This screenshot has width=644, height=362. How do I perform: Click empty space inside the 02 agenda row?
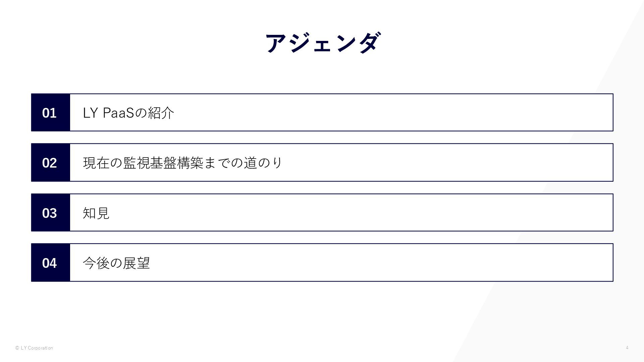(436, 163)
